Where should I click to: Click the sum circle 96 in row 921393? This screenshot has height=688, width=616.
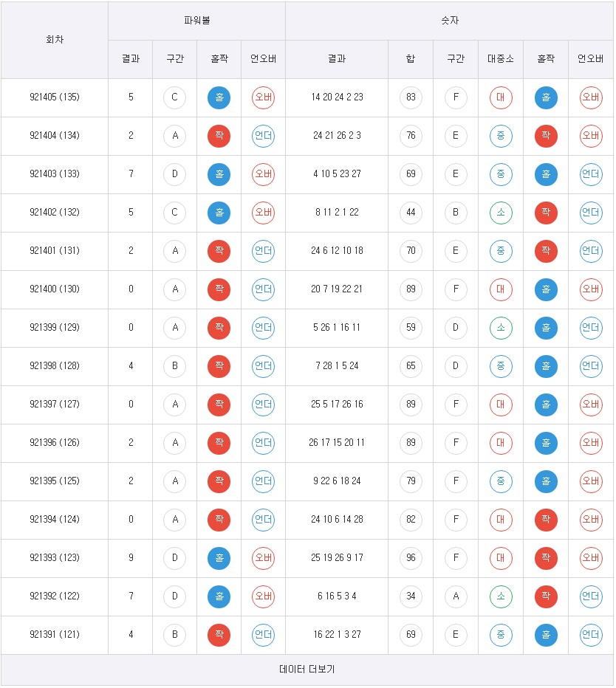pyautogui.click(x=411, y=558)
